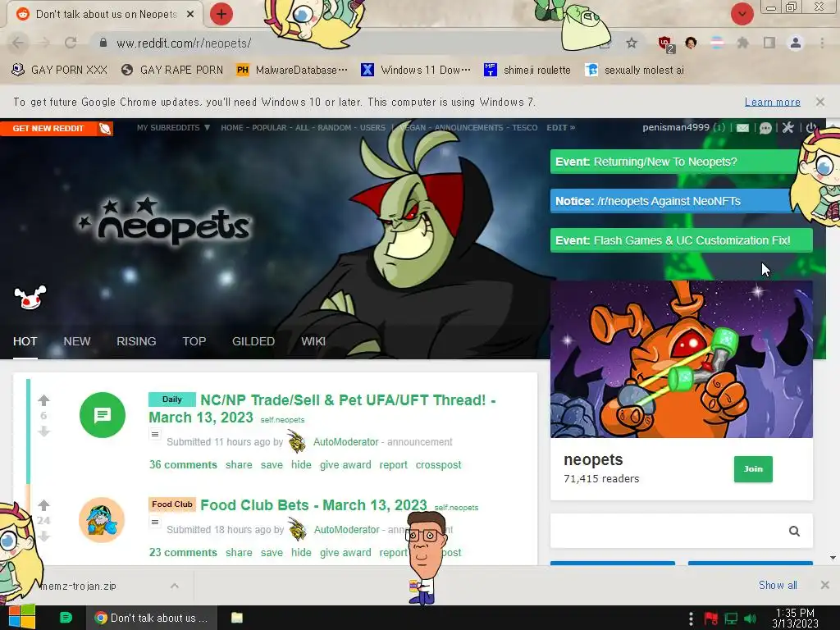Image resolution: width=840 pixels, height=630 pixels.
Task: Open the Windows 11 Dow... bookmark
Action: tap(416, 71)
